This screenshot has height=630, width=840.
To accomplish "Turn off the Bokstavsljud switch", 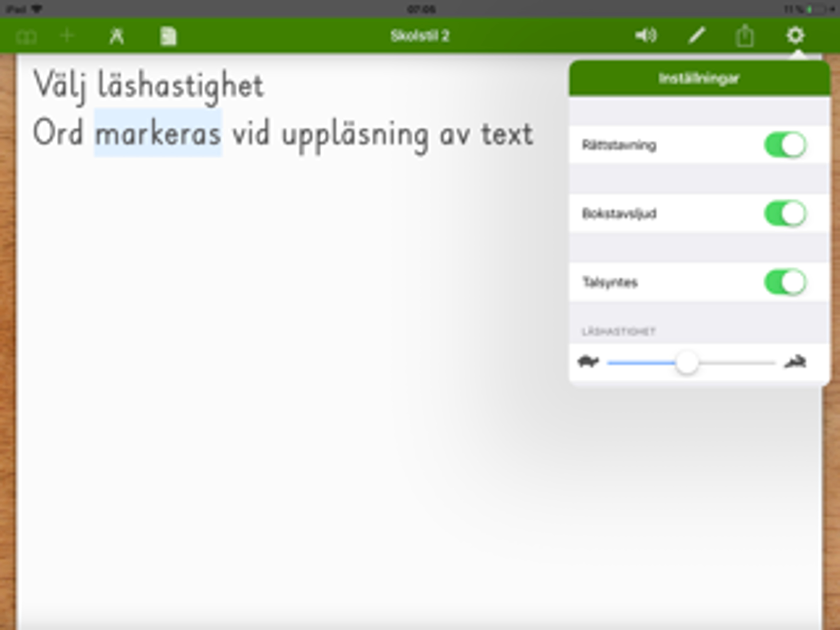I will [785, 213].
